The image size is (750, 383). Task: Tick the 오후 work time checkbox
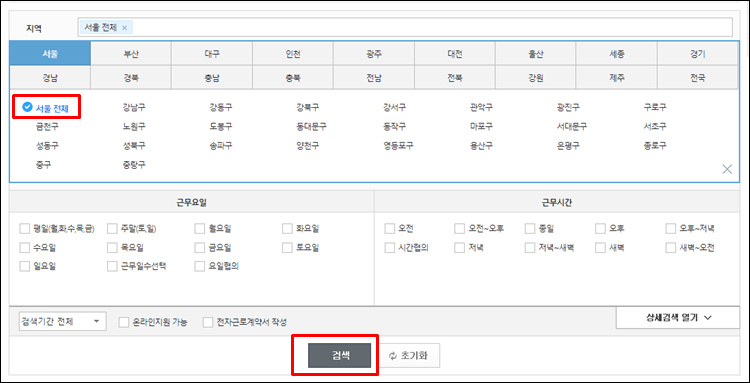pos(600,229)
